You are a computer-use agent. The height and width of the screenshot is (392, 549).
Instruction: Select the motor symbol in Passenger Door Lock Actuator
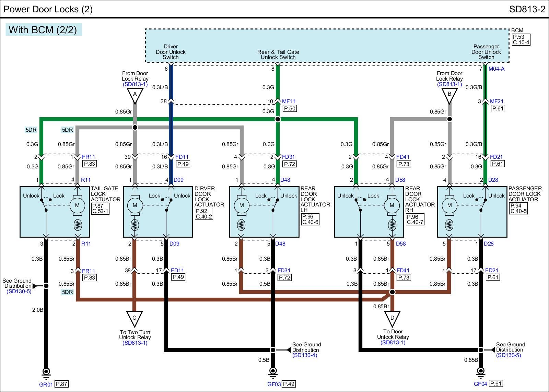pyautogui.click(x=449, y=205)
